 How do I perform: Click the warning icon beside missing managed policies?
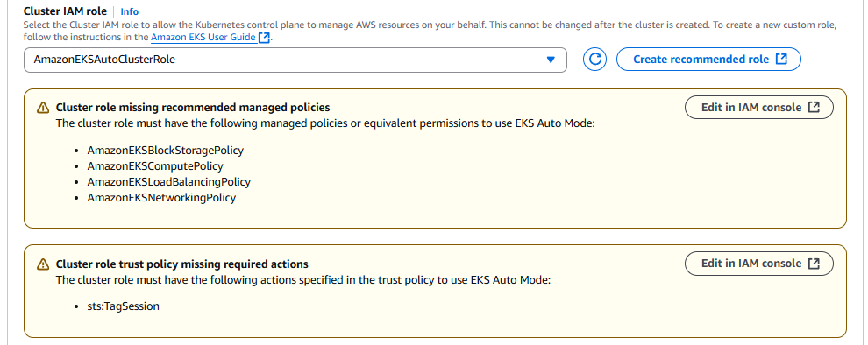pos(43,107)
